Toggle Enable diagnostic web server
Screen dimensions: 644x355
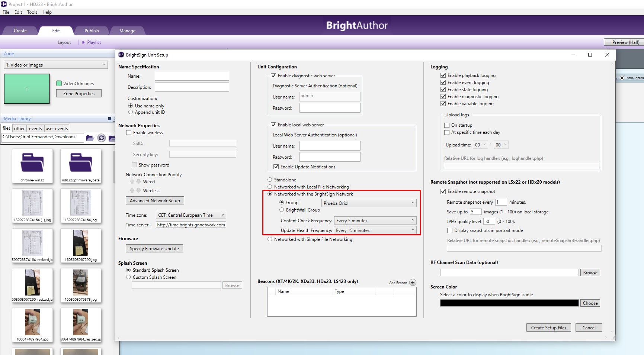click(x=273, y=76)
